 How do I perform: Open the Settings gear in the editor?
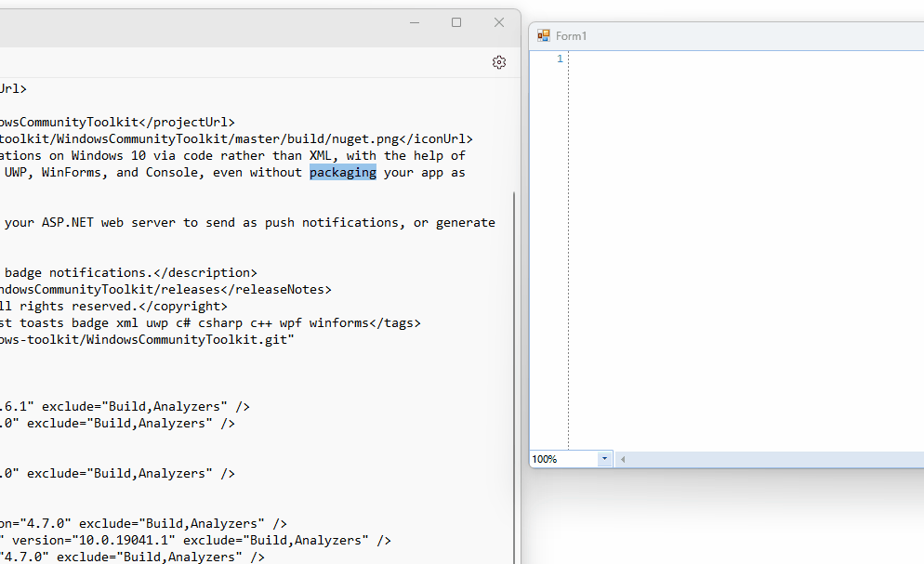(x=499, y=62)
